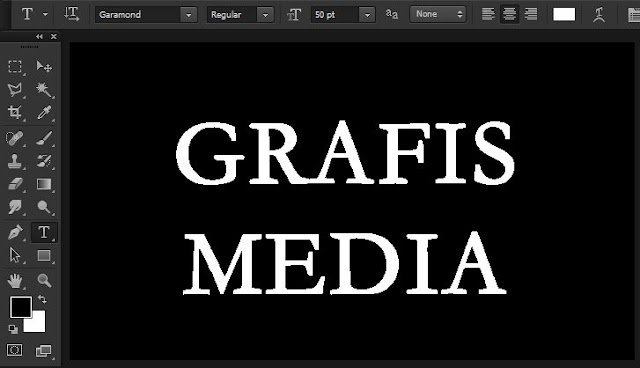640x368 pixels.
Task: Left align the text
Action: tap(488, 14)
